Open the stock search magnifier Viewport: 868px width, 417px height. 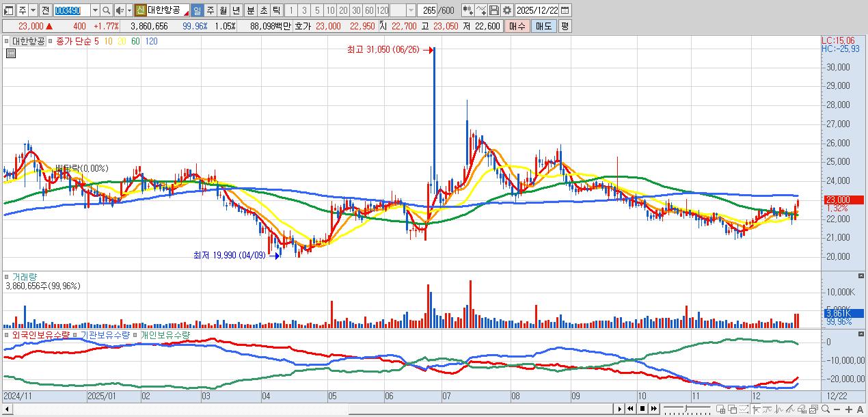pyautogui.click(x=107, y=10)
